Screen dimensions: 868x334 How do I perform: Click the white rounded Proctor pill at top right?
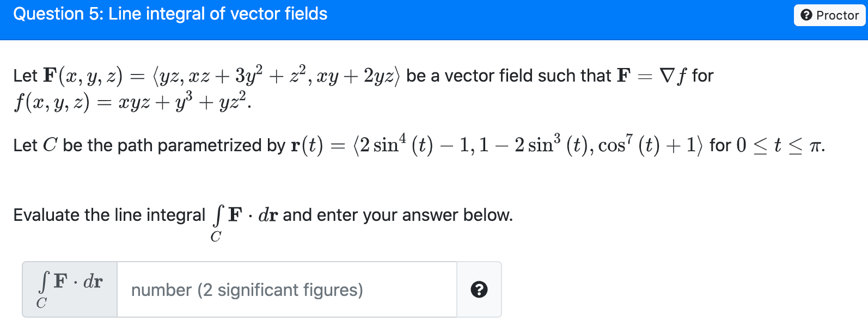coord(829,15)
